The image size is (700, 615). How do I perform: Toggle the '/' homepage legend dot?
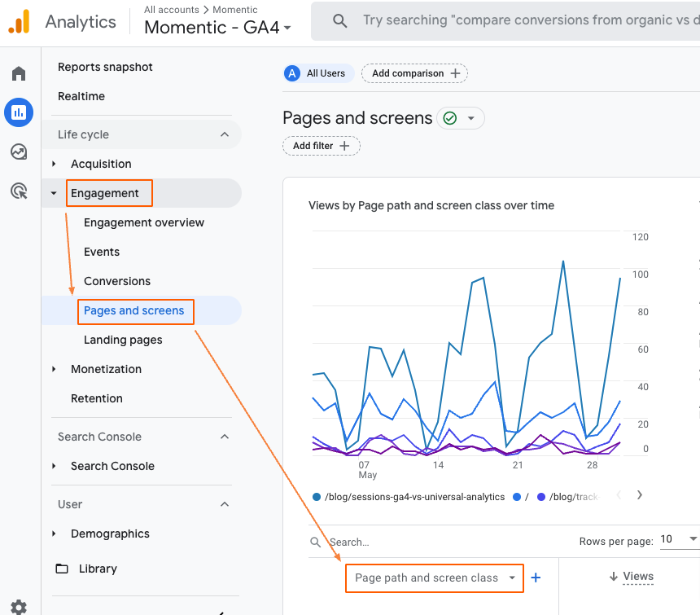click(517, 497)
